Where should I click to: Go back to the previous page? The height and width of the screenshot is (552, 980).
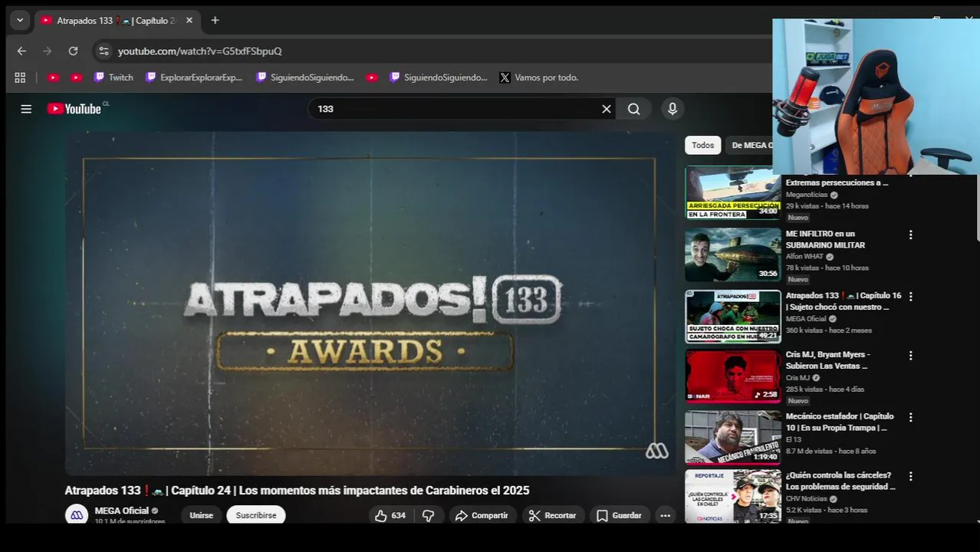(x=21, y=51)
